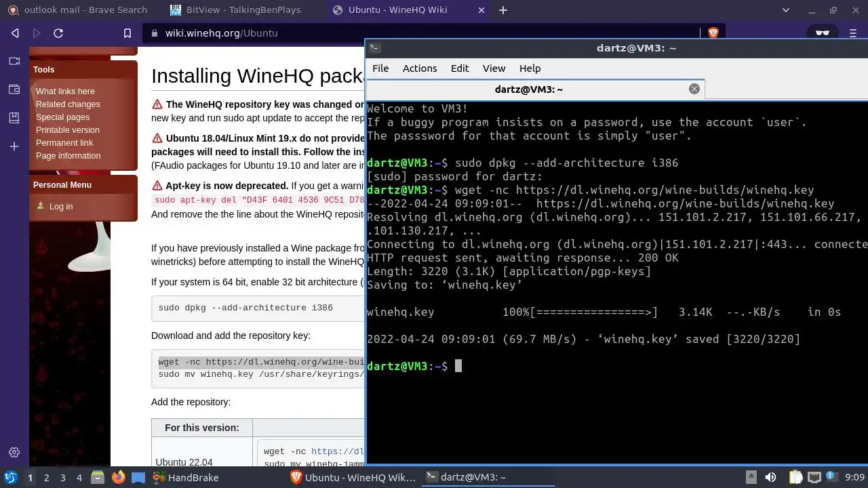Select the dartz@VM3 terminal tab

529,89
